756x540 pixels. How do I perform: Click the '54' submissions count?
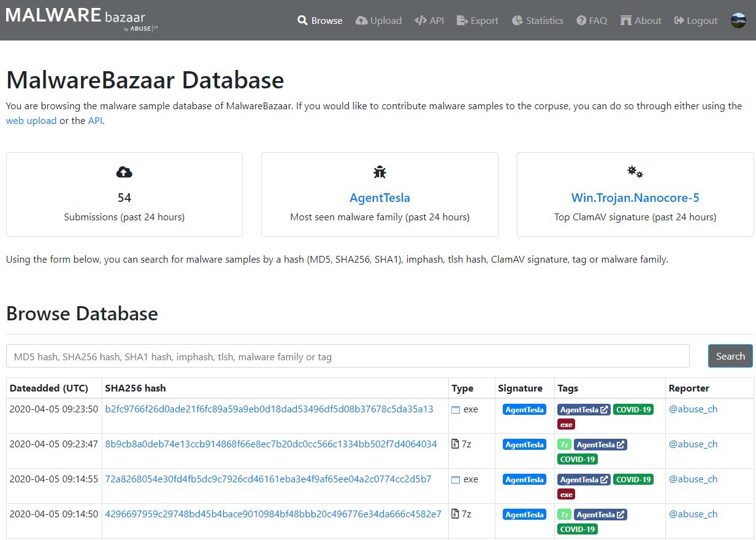124,198
